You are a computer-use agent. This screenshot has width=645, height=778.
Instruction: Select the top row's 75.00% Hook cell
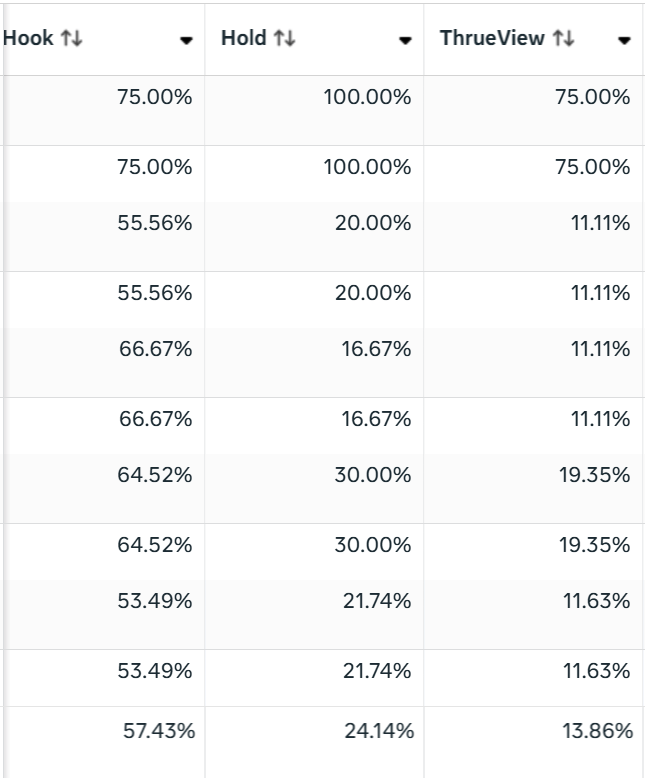pos(155,98)
